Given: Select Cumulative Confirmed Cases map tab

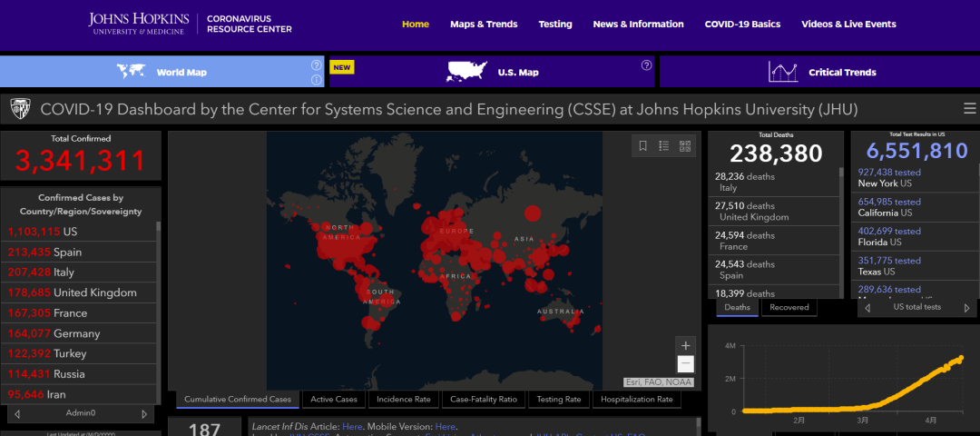Looking at the screenshot, I should (x=238, y=399).
